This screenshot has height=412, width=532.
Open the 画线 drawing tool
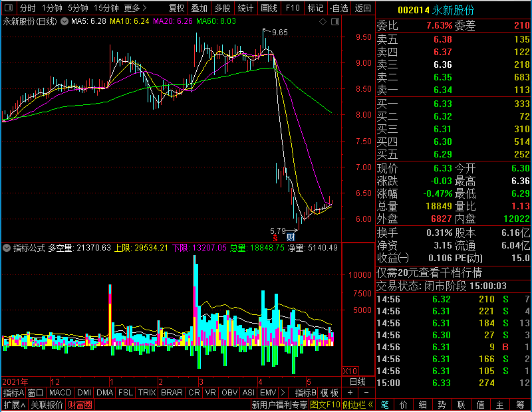[269, 8]
